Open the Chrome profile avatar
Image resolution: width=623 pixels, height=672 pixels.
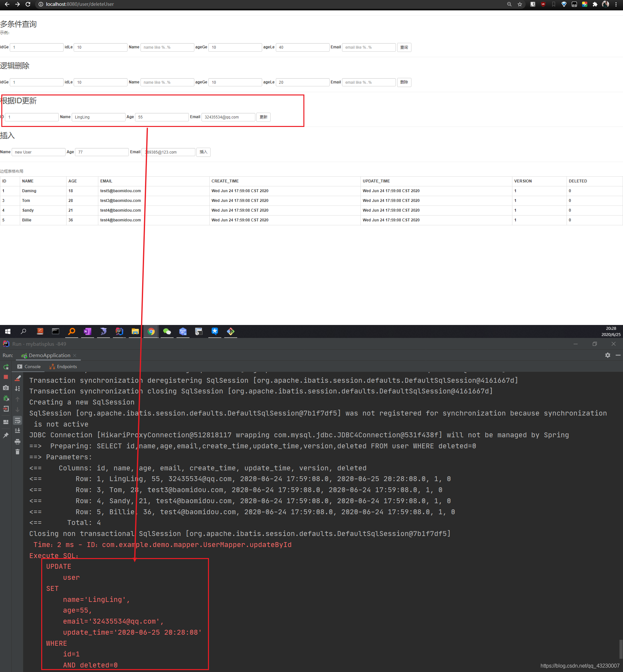[605, 5]
